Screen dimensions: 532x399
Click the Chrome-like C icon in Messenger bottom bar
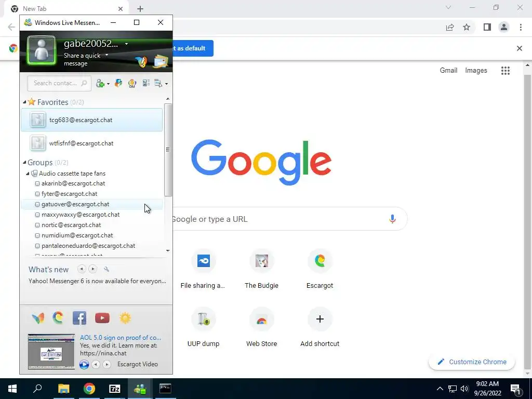pos(58,318)
